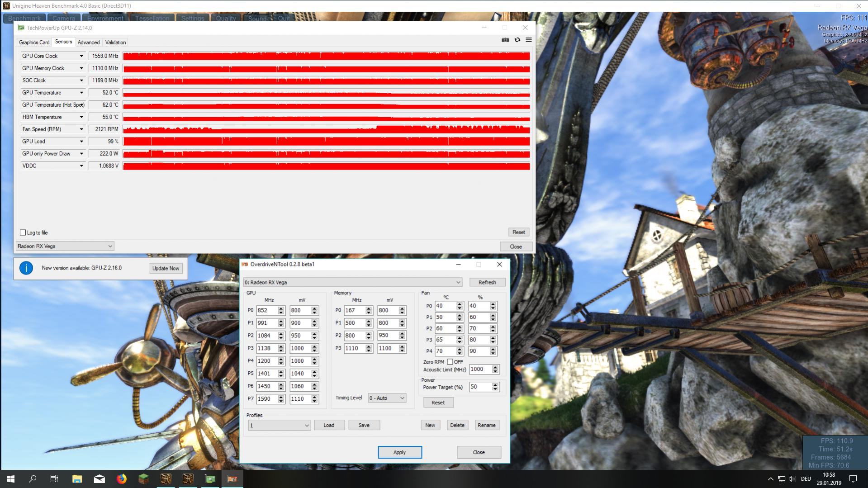
Task: Open the Tessellation menu in Heaven
Action: 152,18
